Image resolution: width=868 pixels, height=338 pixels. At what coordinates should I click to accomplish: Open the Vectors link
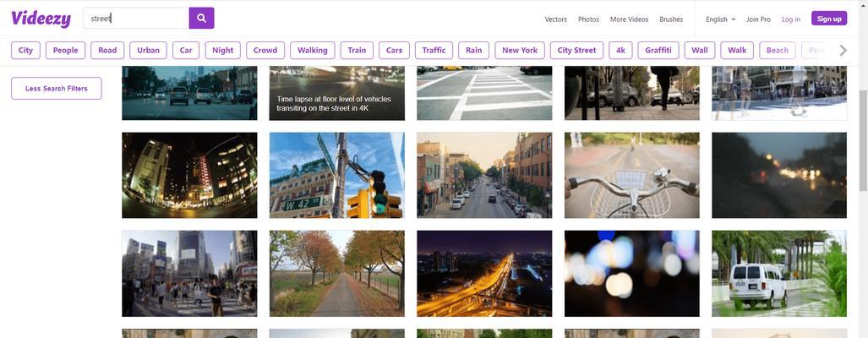(556, 19)
